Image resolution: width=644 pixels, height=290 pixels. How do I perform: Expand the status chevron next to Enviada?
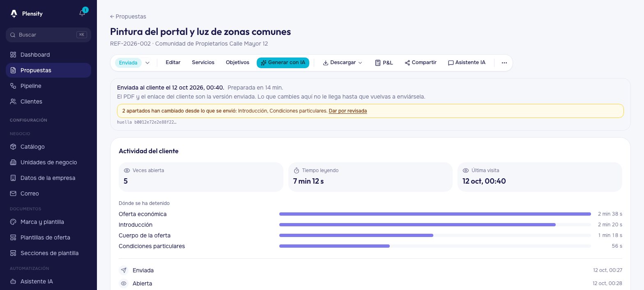click(x=147, y=63)
